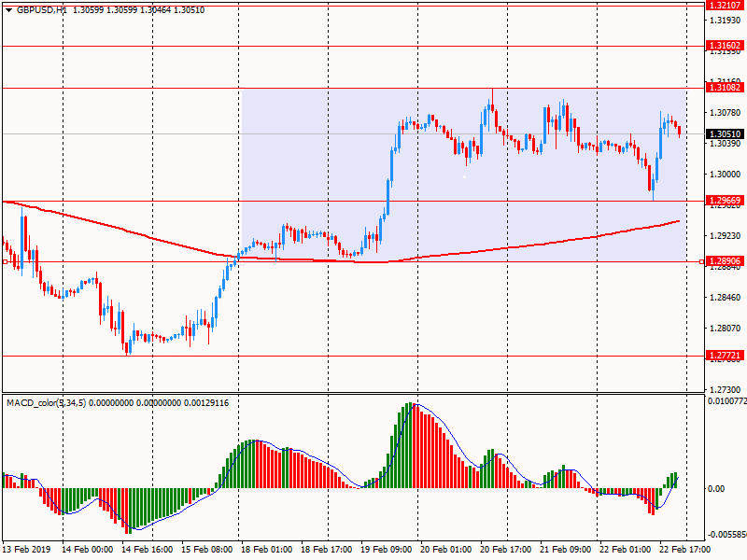
Task: Select the 1.32107 red price label
Action: [x=725, y=6]
